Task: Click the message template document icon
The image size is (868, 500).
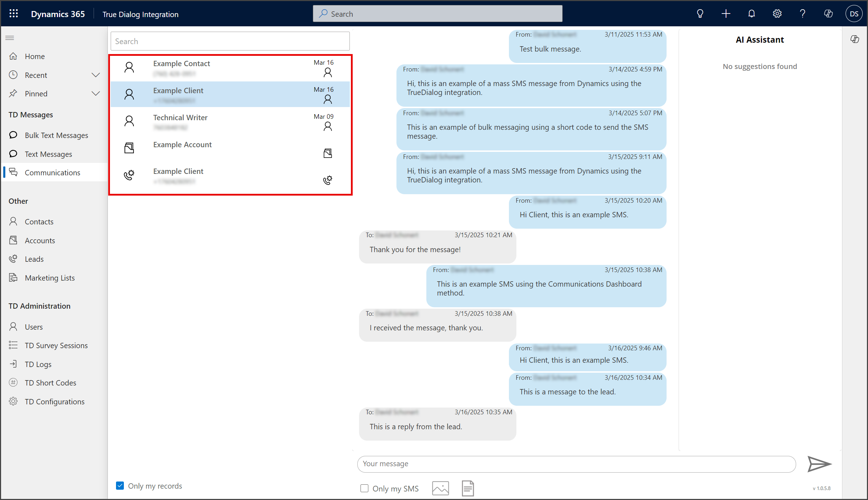Action: (x=468, y=488)
